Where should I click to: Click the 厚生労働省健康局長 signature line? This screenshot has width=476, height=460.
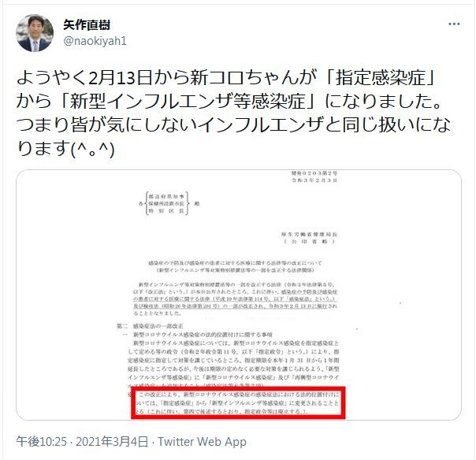(309, 234)
